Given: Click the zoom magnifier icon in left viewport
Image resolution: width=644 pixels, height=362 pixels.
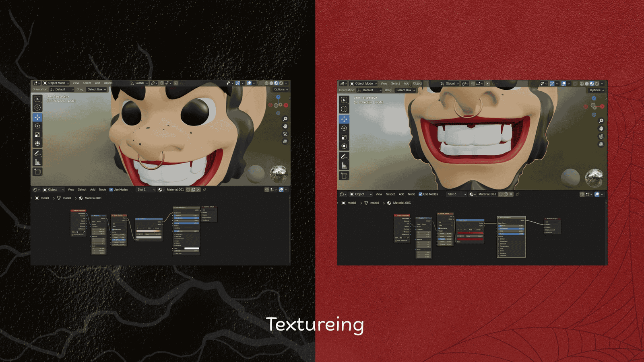Looking at the screenshot, I should 285,119.
